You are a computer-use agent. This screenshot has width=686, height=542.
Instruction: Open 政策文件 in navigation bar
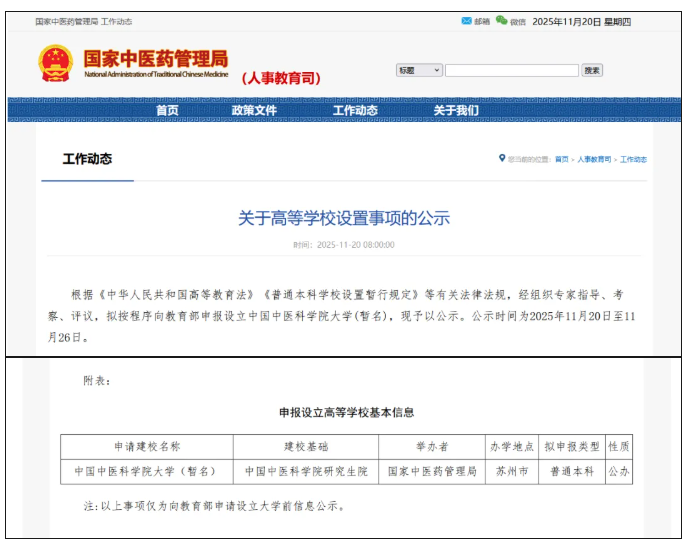click(254, 110)
